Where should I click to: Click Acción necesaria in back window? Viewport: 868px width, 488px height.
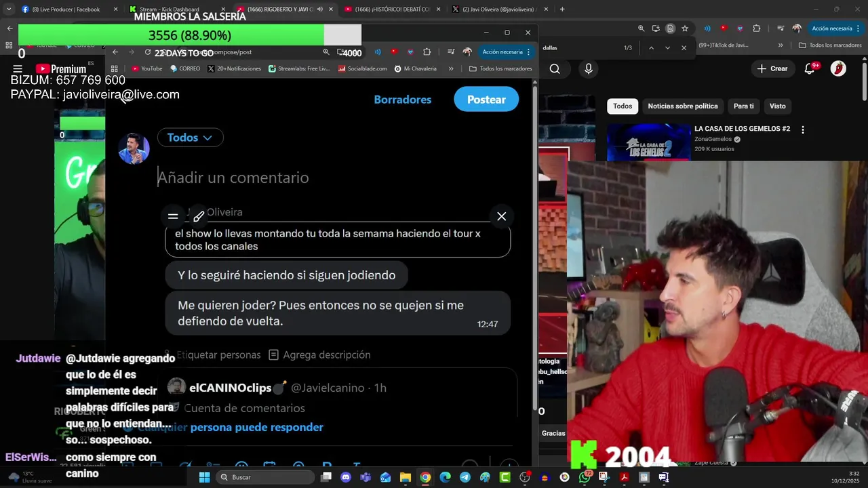835,28
